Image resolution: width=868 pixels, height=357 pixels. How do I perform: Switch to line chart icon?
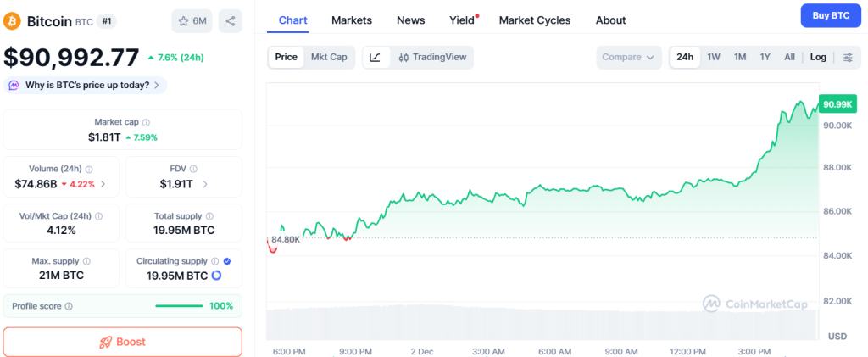[x=376, y=58]
